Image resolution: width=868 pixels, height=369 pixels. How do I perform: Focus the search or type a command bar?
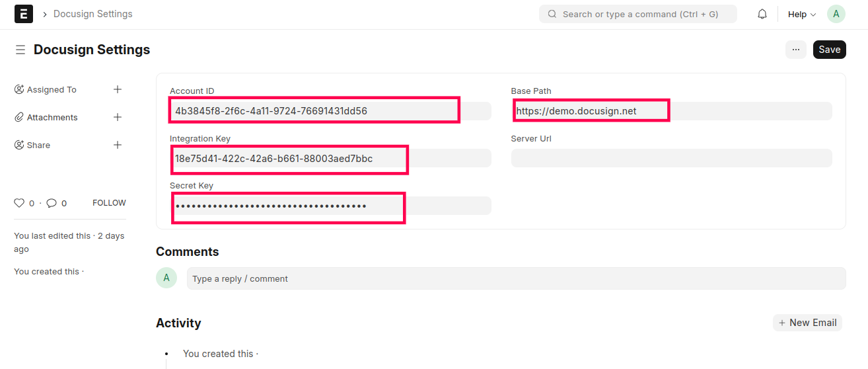[638, 14]
